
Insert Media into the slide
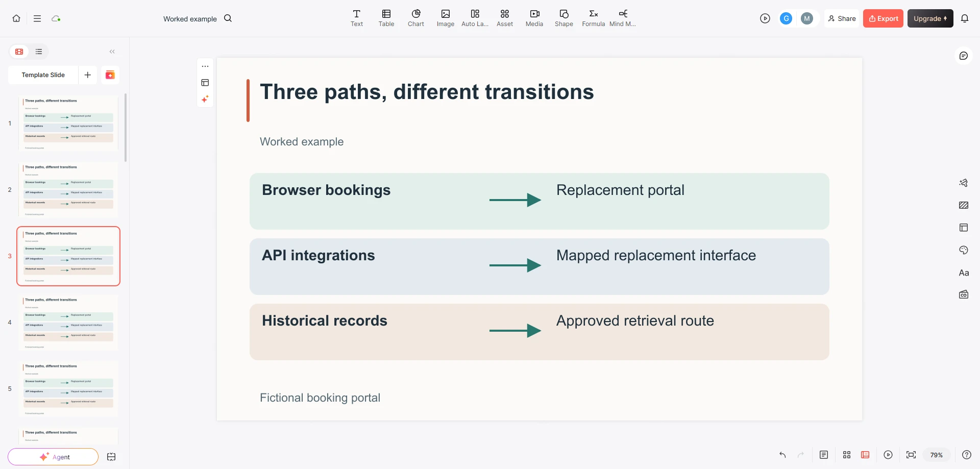tap(534, 18)
